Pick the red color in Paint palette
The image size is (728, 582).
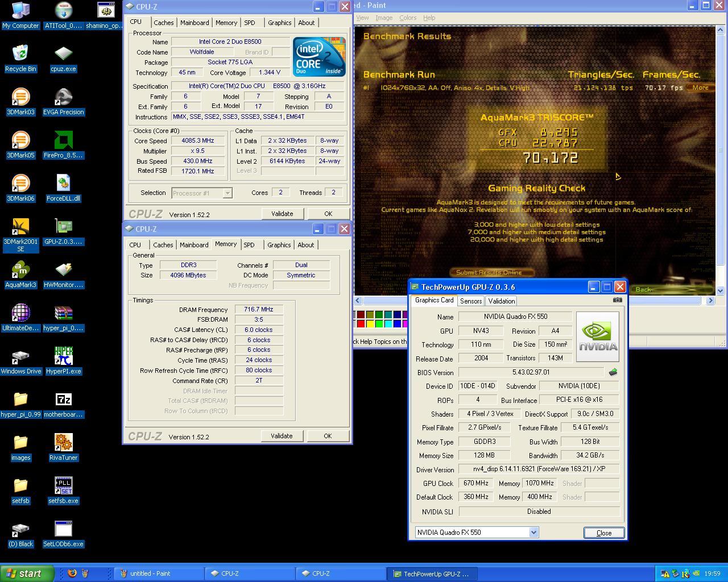point(361,324)
